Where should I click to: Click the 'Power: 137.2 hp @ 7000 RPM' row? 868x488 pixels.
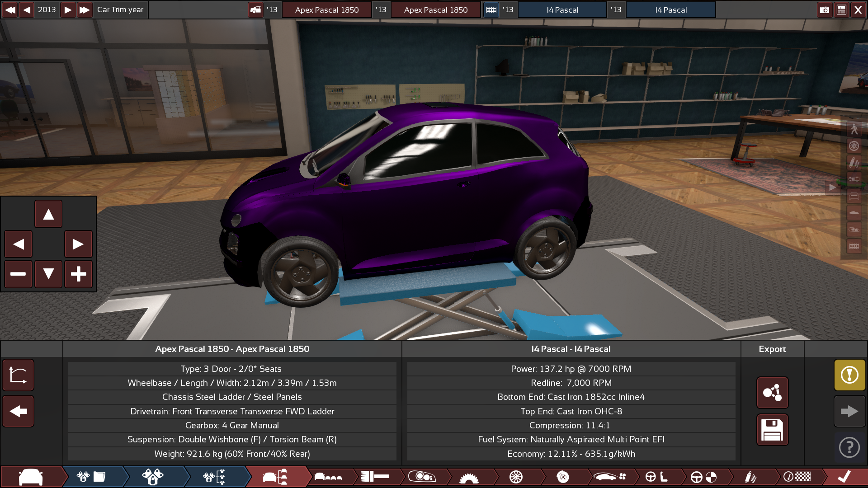pos(571,369)
